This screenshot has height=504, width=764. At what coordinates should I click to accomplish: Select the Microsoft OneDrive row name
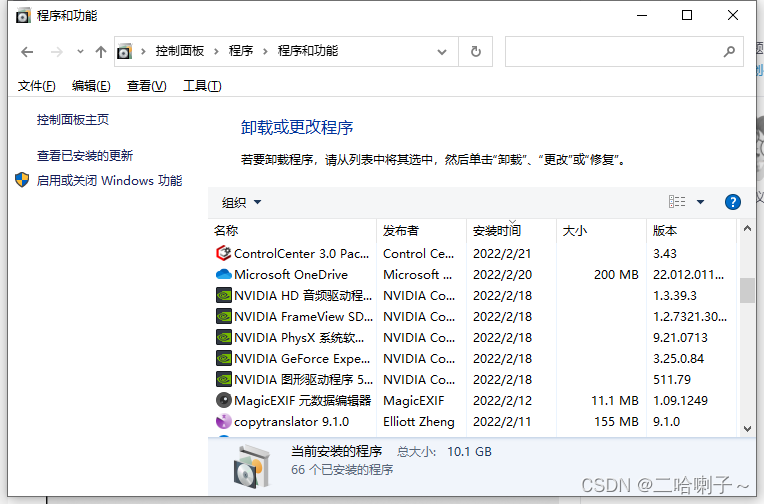[x=291, y=274]
